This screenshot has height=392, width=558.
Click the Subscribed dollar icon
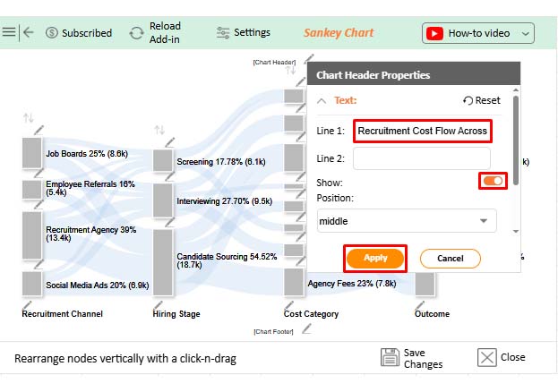[x=52, y=33]
